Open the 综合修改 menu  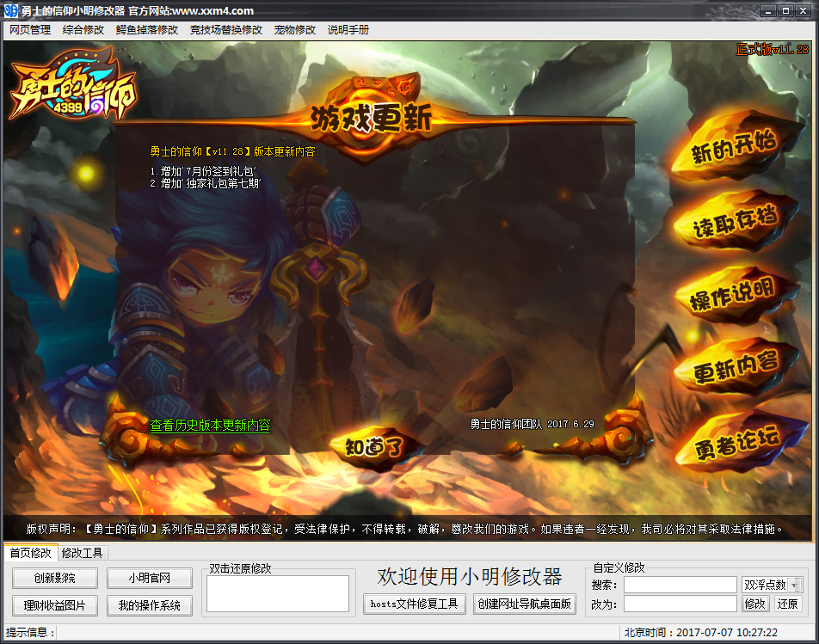click(83, 30)
